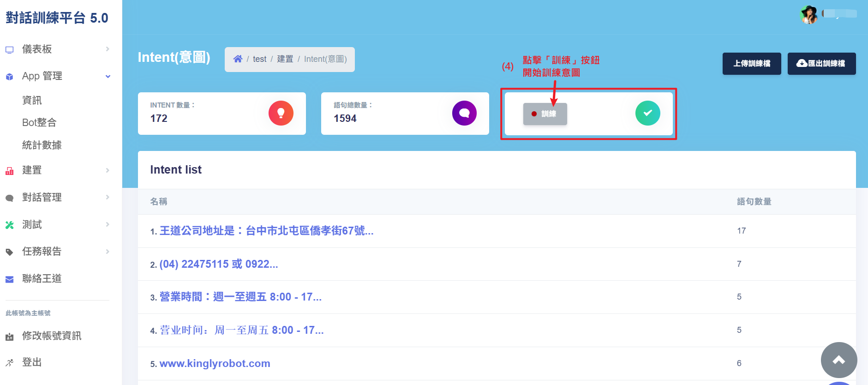Click the 匯出訓練檔 export button

point(821,64)
